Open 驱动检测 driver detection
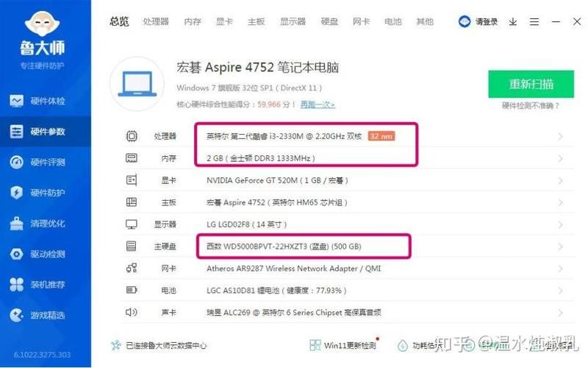588x368 pixels. tap(37, 254)
